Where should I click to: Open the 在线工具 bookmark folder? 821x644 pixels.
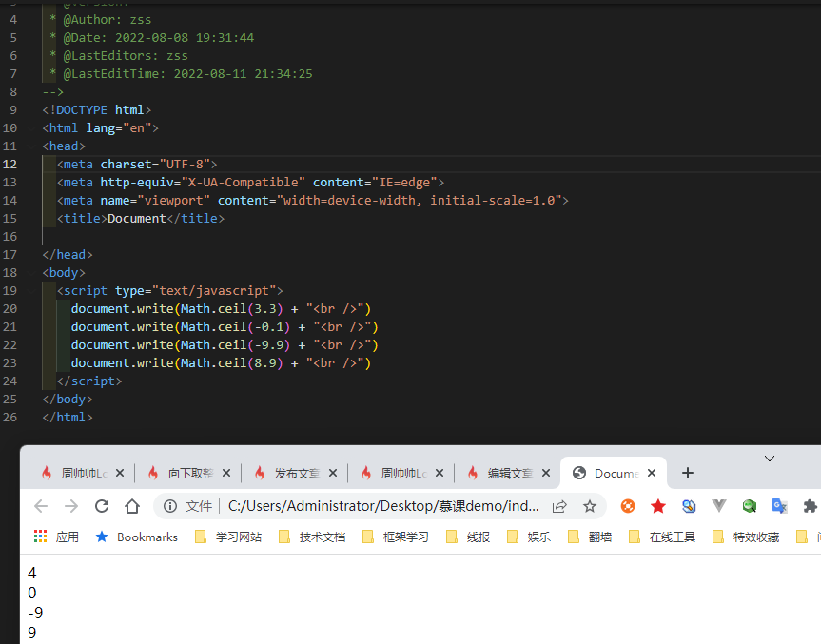[x=662, y=537]
